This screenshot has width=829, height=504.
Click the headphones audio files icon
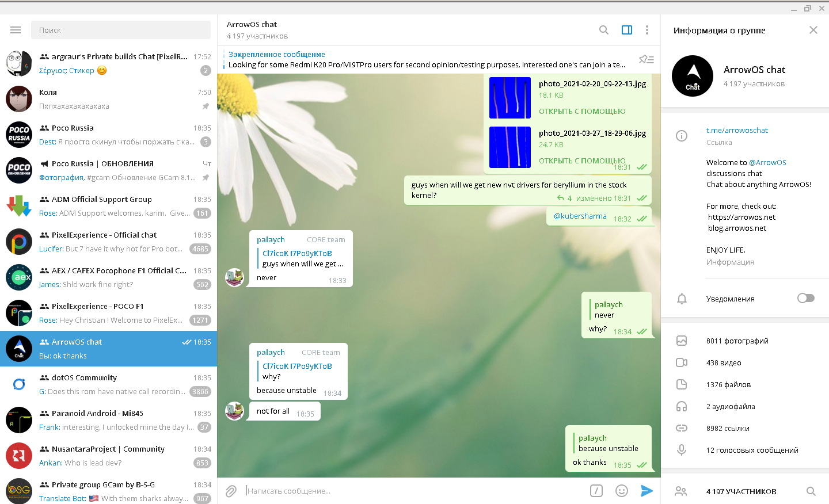[x=682, y=406]
